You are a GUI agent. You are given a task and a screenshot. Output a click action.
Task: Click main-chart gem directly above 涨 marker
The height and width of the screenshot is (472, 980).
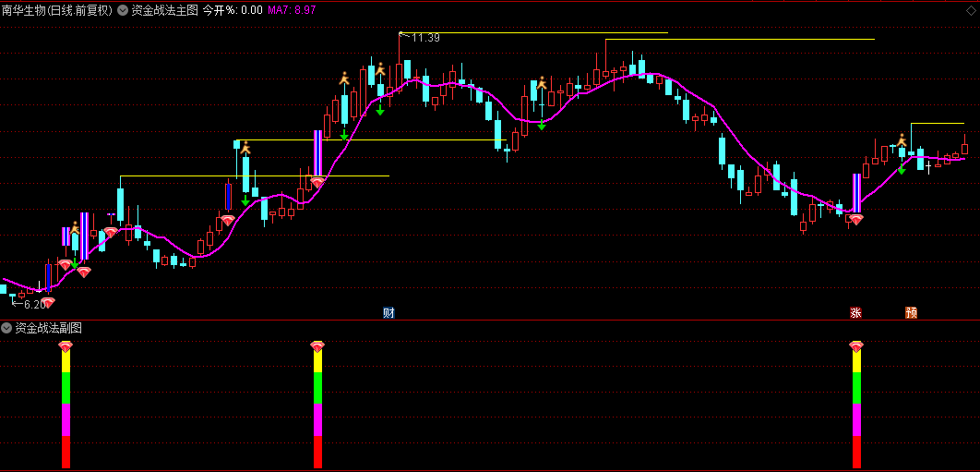pyautogui.click(x=855, y=220)
